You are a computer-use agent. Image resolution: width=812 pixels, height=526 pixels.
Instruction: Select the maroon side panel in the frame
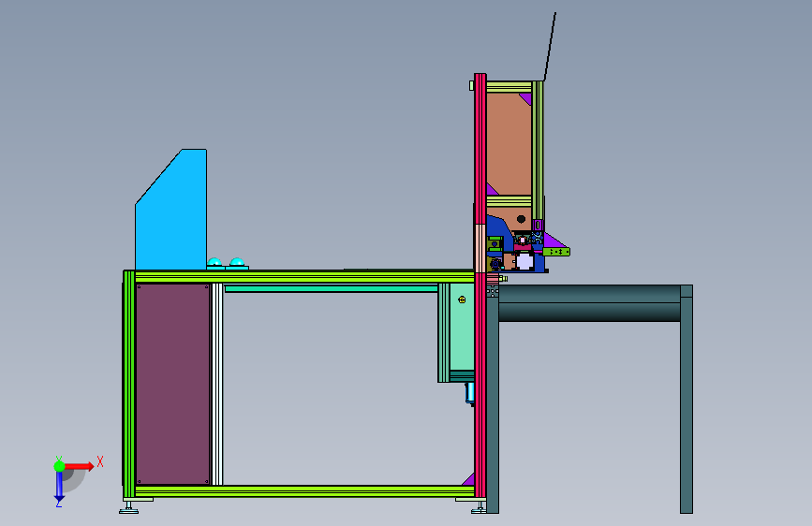coord(173,384)
